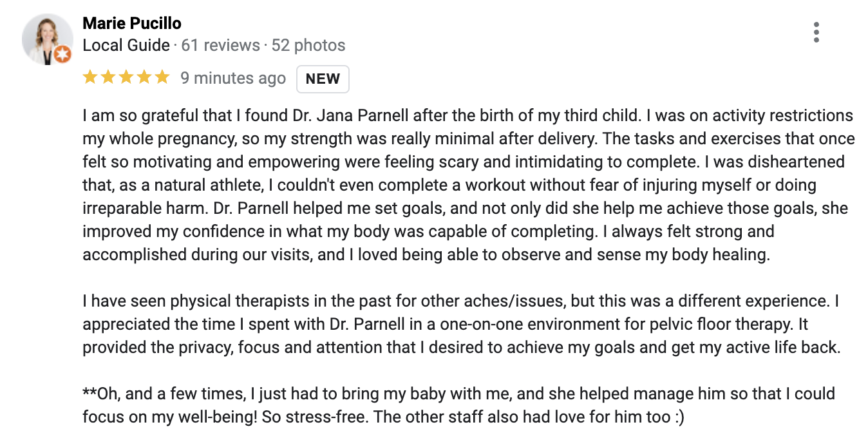Screen dimensions: 868x438
Task: Click the Local Guide label
Action: [x=126, y=46]
